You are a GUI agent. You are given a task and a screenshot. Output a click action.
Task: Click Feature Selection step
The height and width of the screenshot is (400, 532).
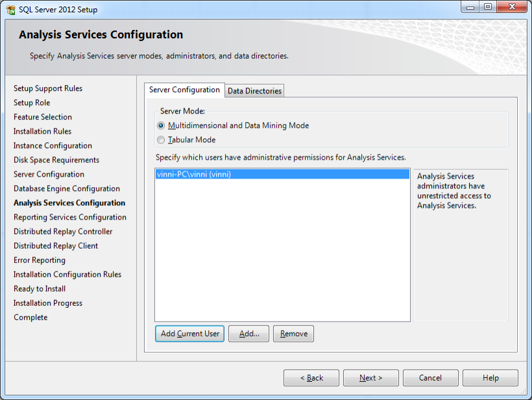point(43,117)
